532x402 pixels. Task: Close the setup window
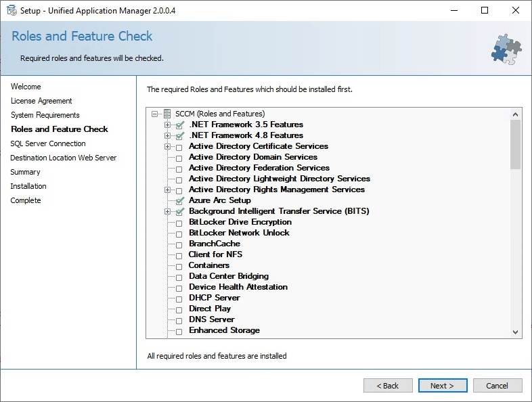click(516, 10)
